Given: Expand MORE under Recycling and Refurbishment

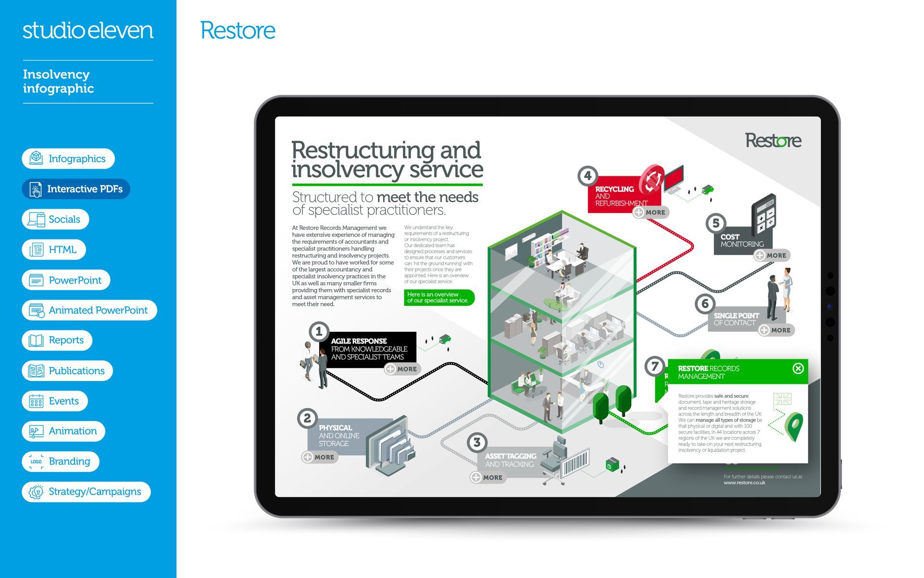Looking at the screenshot, I should pyautogui.click(x=651, y=212).
